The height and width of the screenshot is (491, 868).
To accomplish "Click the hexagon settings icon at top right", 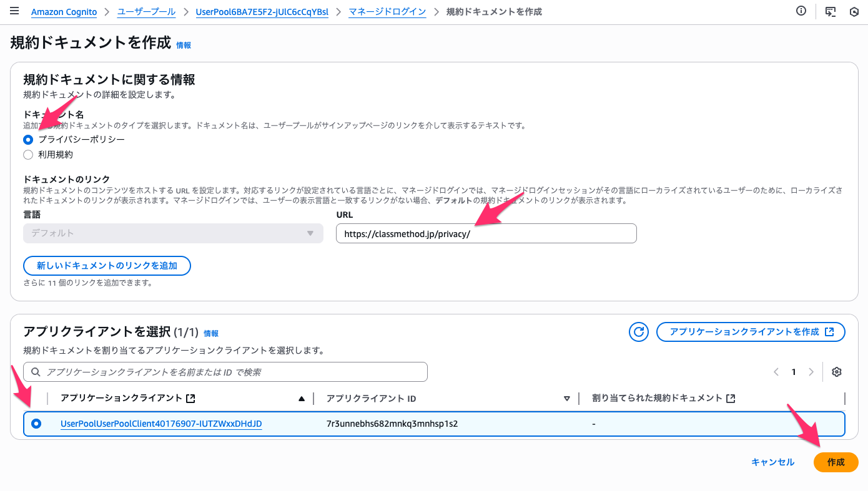I will [x=854, y=12].
